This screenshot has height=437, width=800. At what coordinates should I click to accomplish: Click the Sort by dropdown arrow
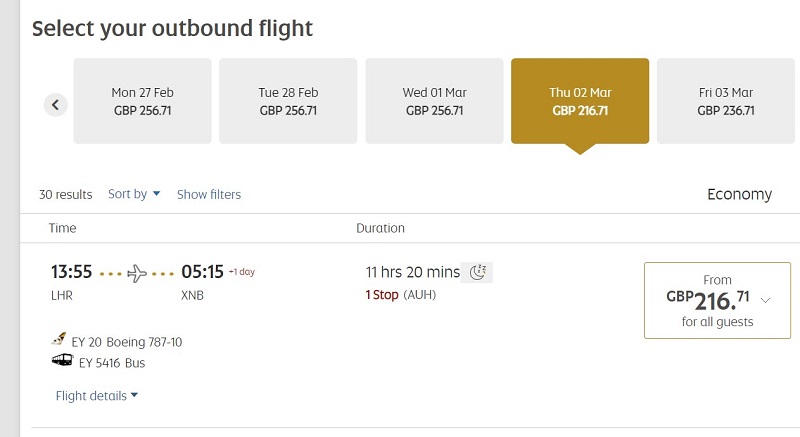[x=157, y=194]
